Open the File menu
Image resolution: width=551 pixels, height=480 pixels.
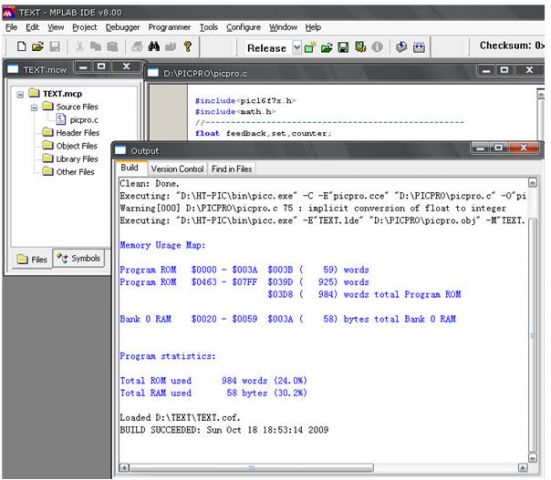[x=11, y=27]
